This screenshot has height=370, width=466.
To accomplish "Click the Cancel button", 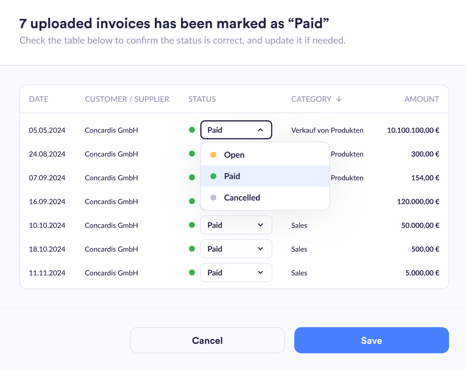I will tap(207, 340).
